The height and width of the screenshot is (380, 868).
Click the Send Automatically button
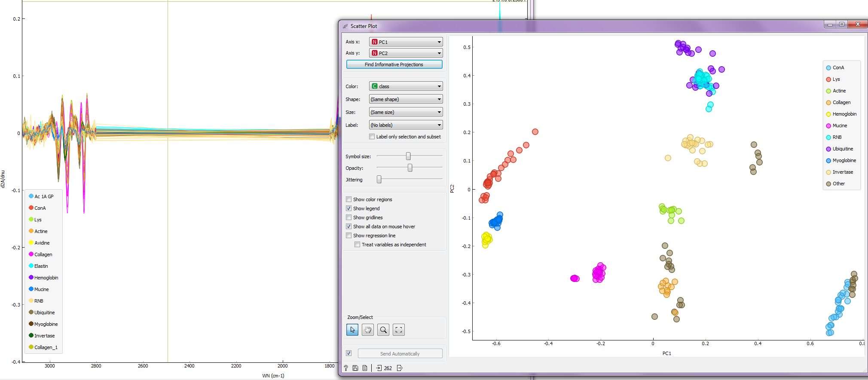[400, 354]
